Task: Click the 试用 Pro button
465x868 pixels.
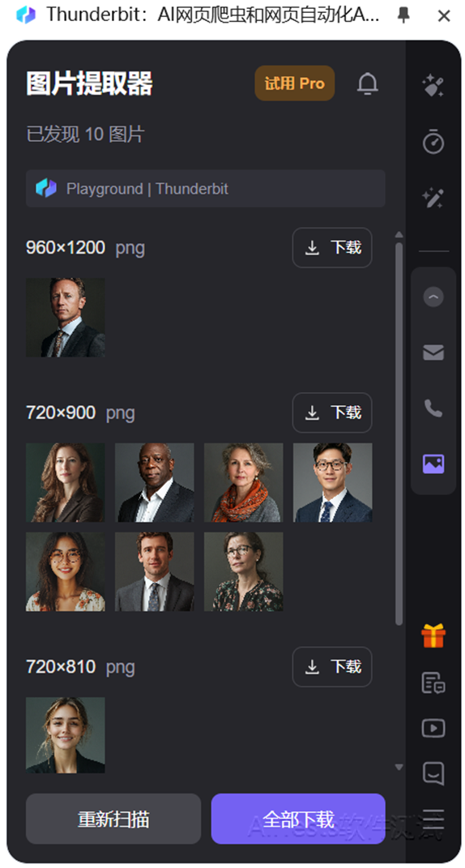Action: coord(295,83)
